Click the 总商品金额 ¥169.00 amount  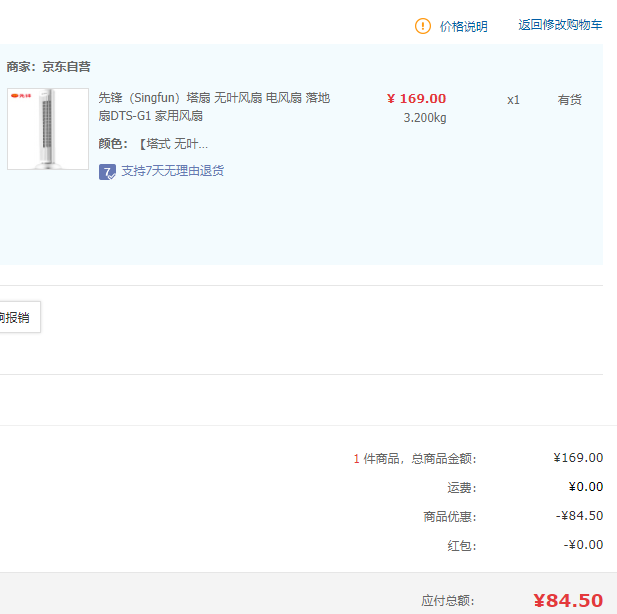[578, 458]
